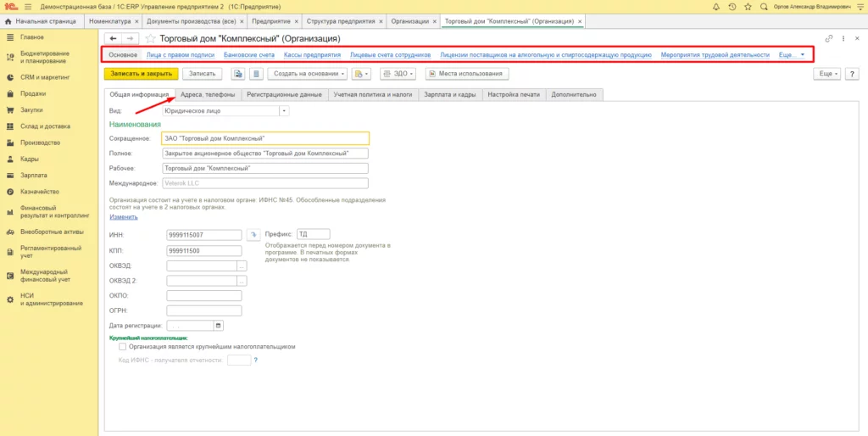The height and width of the screenshot is (436, 868).
Task: Switch to Адреса, телефоны tab
Action: (x=208, y=95)
